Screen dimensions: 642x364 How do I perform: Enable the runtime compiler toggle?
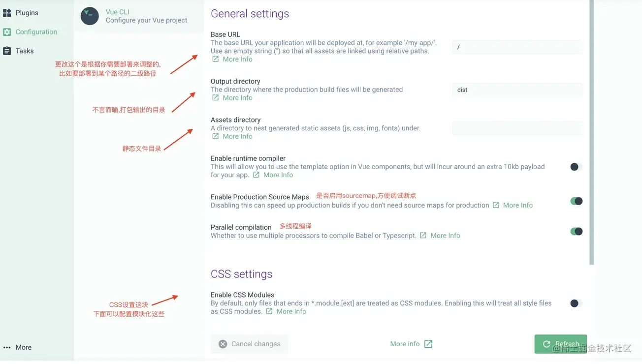pyautogui.click(x=576, y=167)
